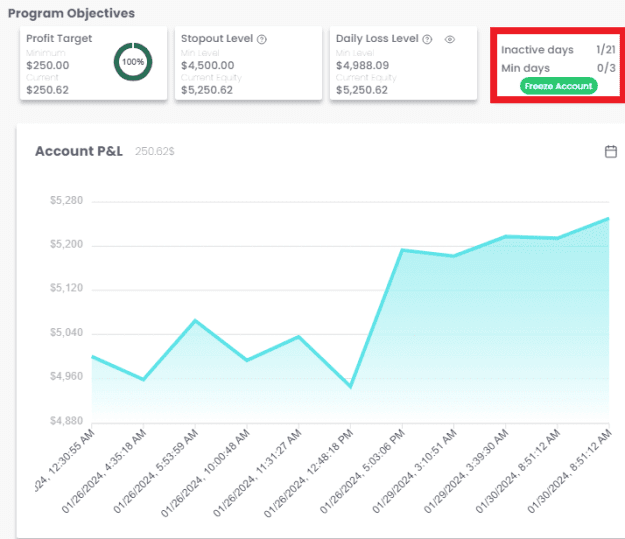Click the 01/26/2024, 12:48:18 PM axis label
The height and width of the screenshot is (539, 625).
309,473
